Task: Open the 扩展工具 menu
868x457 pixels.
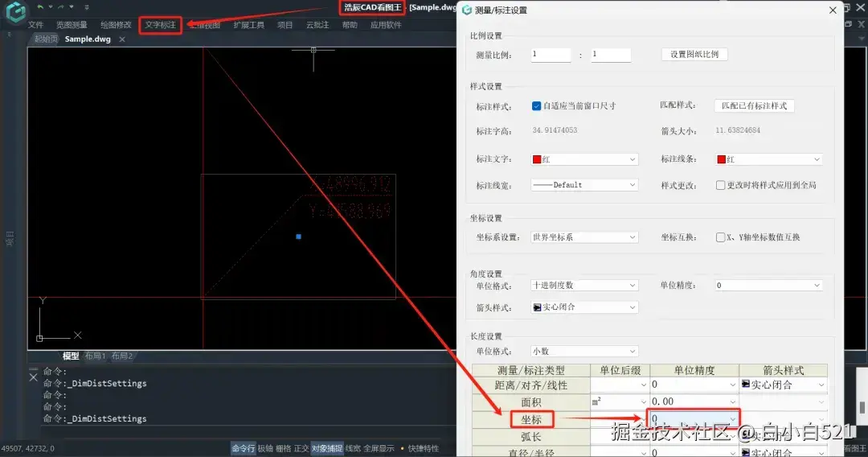Action: pos(248,25)
